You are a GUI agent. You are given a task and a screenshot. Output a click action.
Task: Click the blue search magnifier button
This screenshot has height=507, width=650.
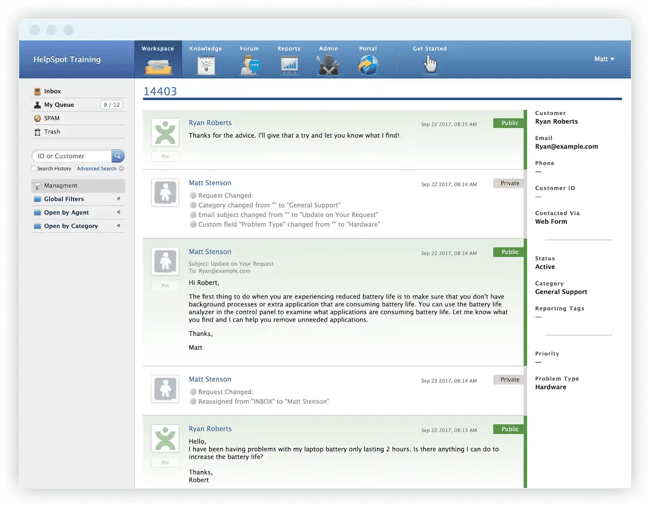118,156
